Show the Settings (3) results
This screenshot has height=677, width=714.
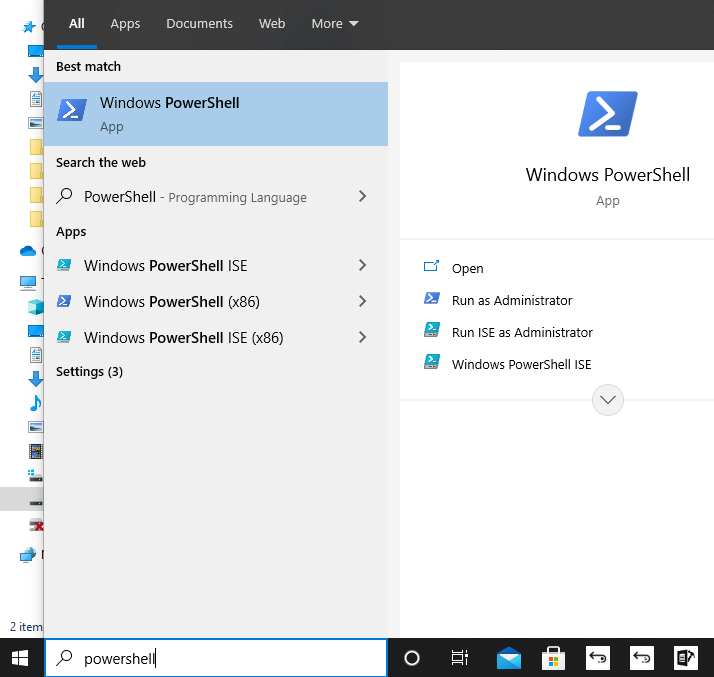tap(89, 372)
